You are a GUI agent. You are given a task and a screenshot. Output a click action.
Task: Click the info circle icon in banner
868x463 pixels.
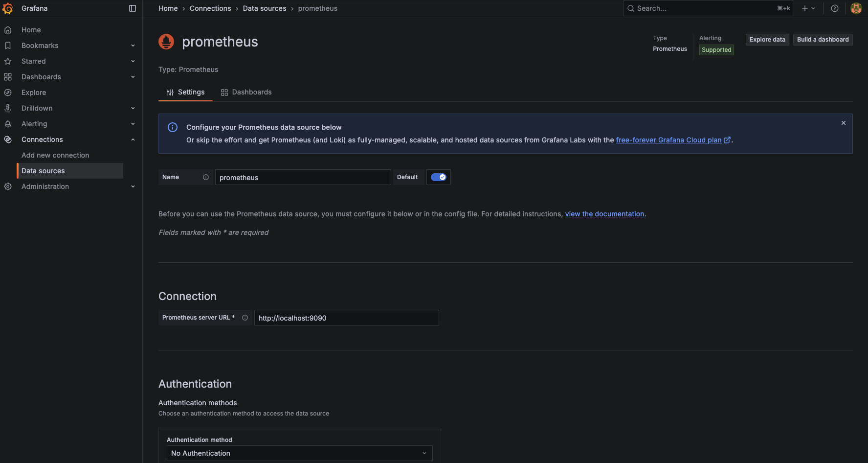[x=173, y=127]
